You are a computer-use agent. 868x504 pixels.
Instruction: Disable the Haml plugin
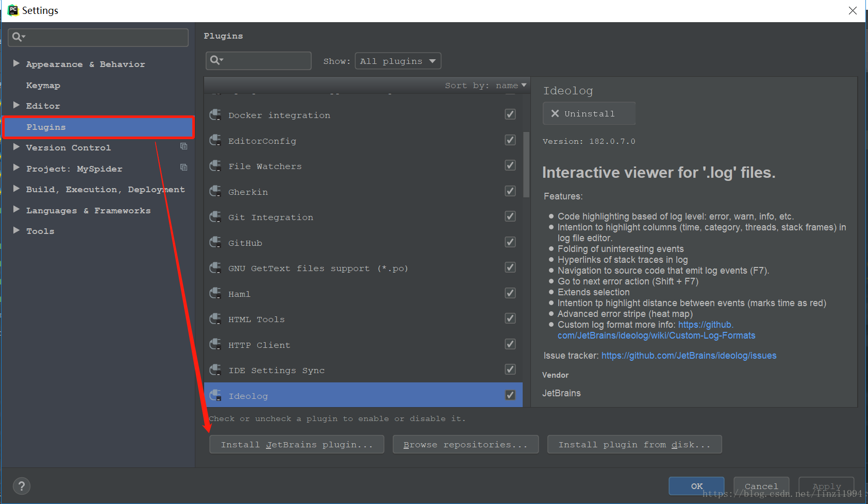tap(510, 293)
